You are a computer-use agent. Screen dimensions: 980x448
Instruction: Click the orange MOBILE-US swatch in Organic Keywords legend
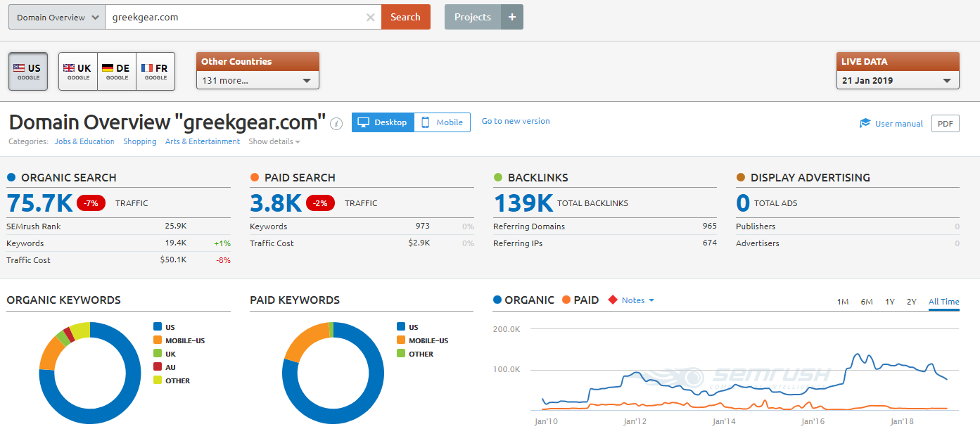157,340
